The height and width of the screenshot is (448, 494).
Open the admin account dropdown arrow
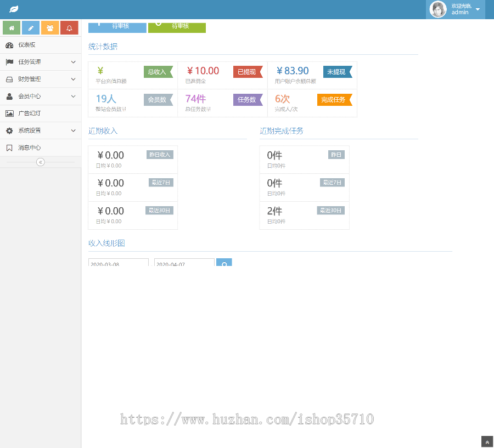point(478,9)
